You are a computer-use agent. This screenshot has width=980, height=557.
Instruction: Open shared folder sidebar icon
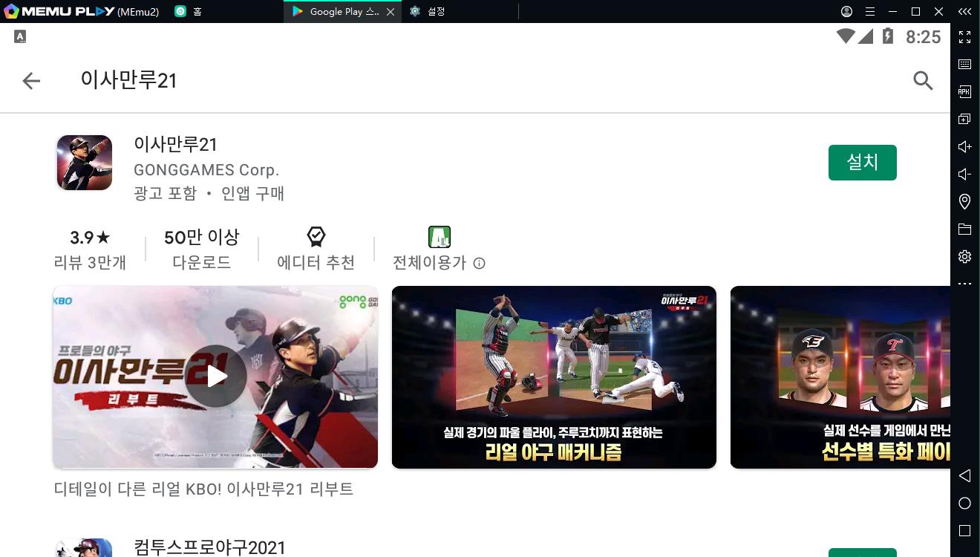point(964,229)
